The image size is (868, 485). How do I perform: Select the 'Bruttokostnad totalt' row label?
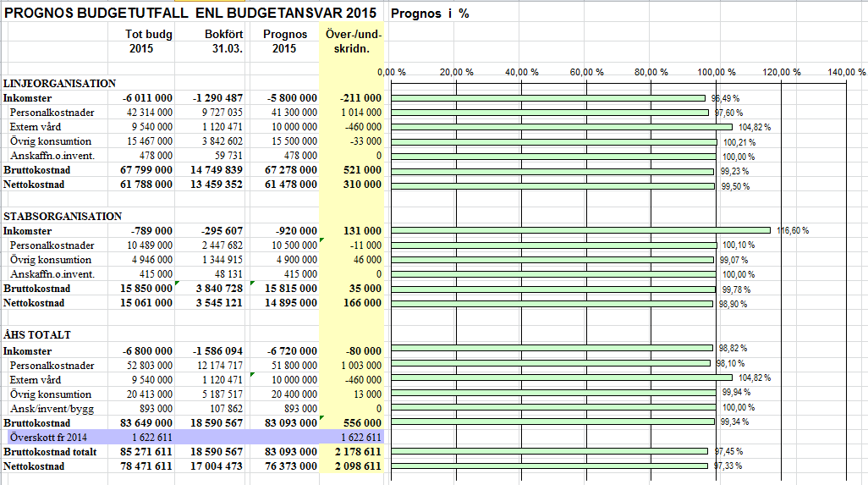[x=50, y=452]
